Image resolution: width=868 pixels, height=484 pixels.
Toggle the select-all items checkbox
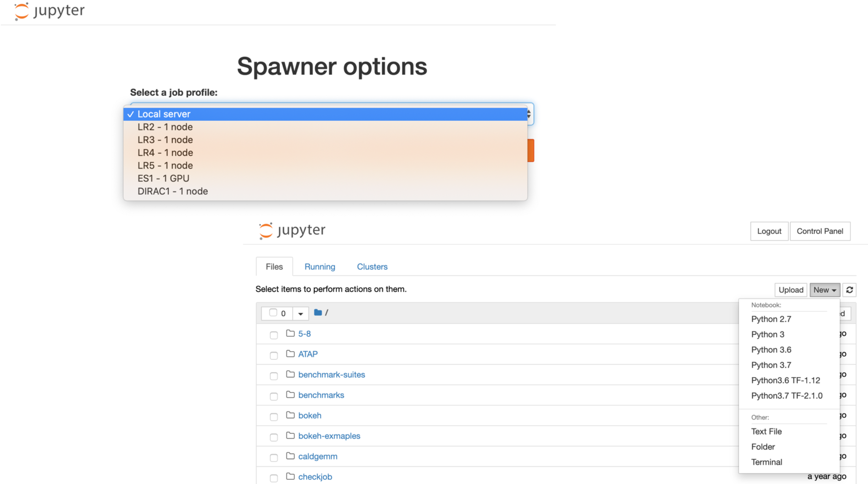click(x=273, y=313)
